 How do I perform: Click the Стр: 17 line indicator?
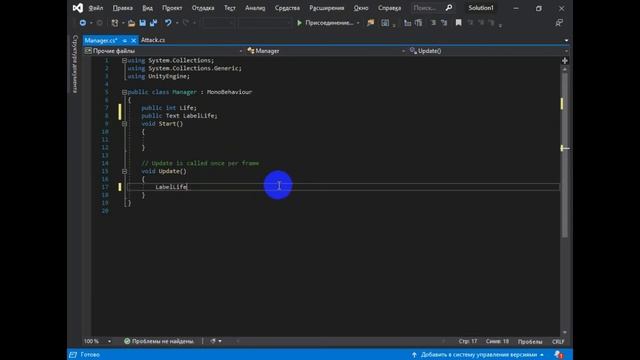[468, 341]
